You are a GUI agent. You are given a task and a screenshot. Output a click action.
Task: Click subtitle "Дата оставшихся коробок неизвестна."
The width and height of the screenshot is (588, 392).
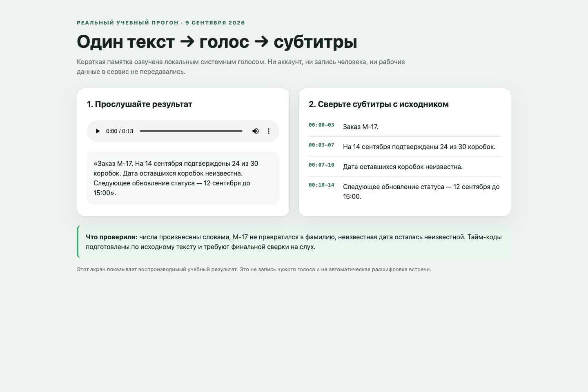click(403, 167)
